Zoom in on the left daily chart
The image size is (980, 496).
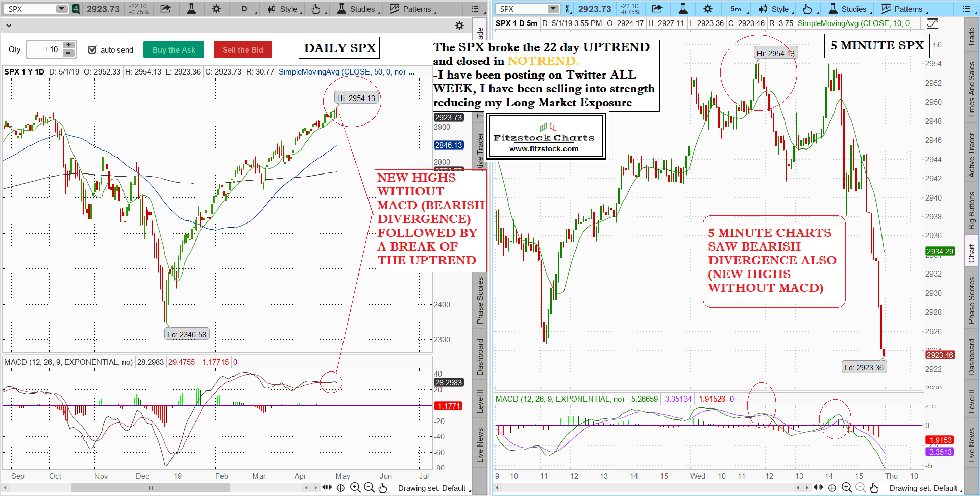(x=355, y=488)
